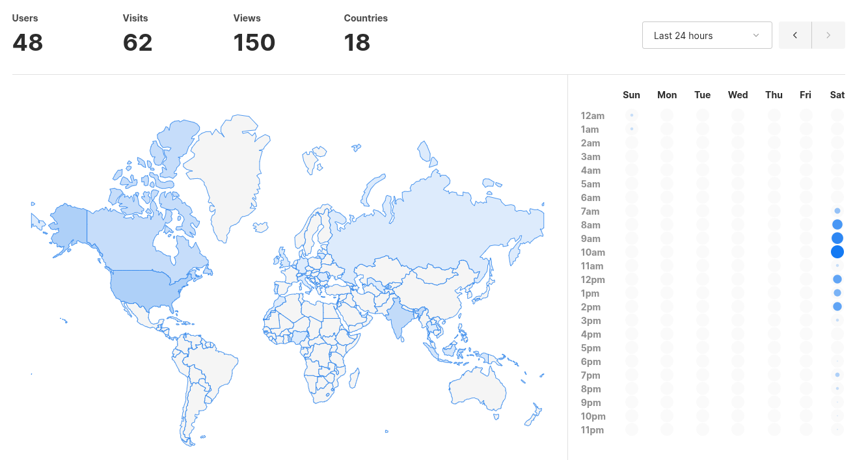Go to the previous time period
868x460 pixels.
pyautogui.click(x=795, y=35)
